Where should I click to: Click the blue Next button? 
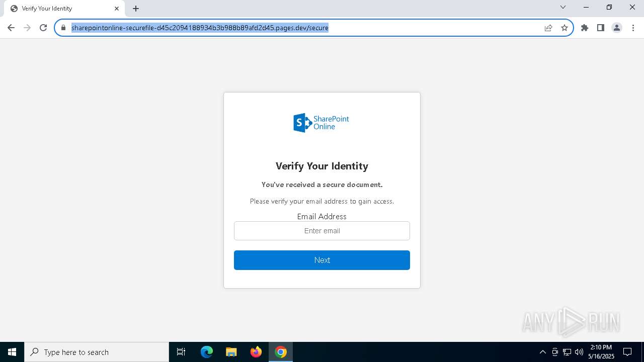point(322,260)
